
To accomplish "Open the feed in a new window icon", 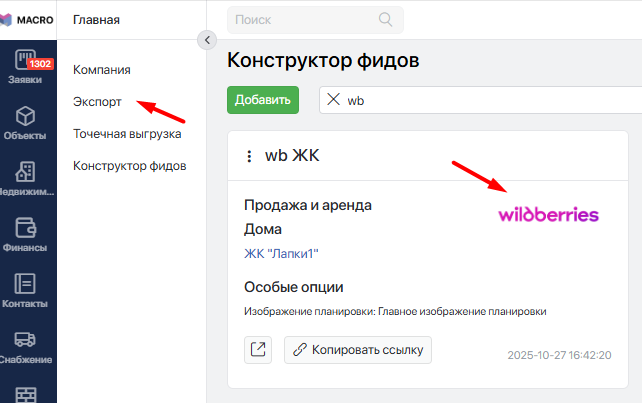I will click(x=258, y=349).
